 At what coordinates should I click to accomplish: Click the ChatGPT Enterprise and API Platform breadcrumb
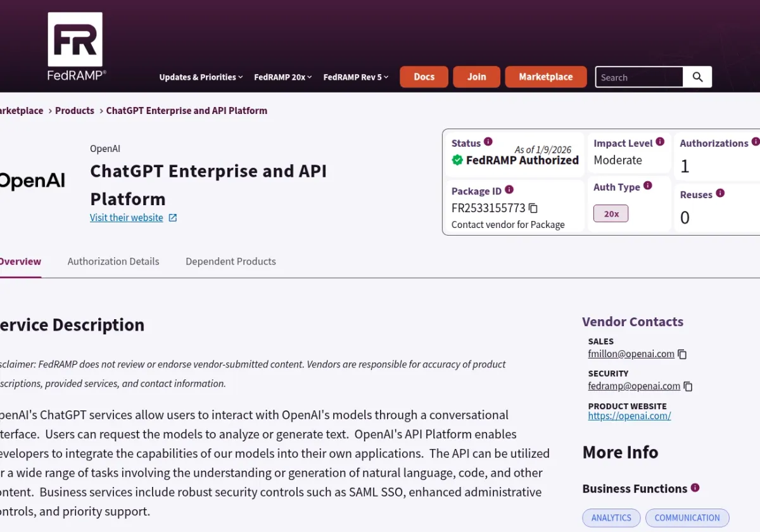(x=187, y=110)
